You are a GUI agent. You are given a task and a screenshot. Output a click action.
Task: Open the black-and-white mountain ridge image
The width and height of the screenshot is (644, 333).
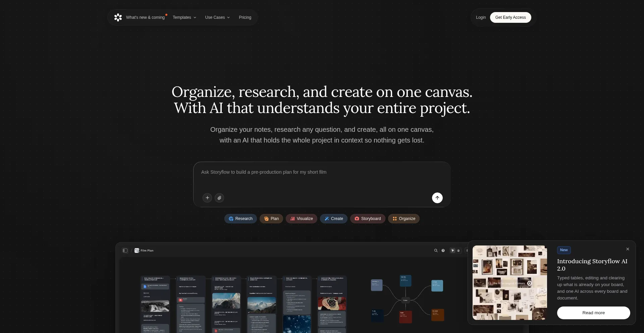pos(155,306)
